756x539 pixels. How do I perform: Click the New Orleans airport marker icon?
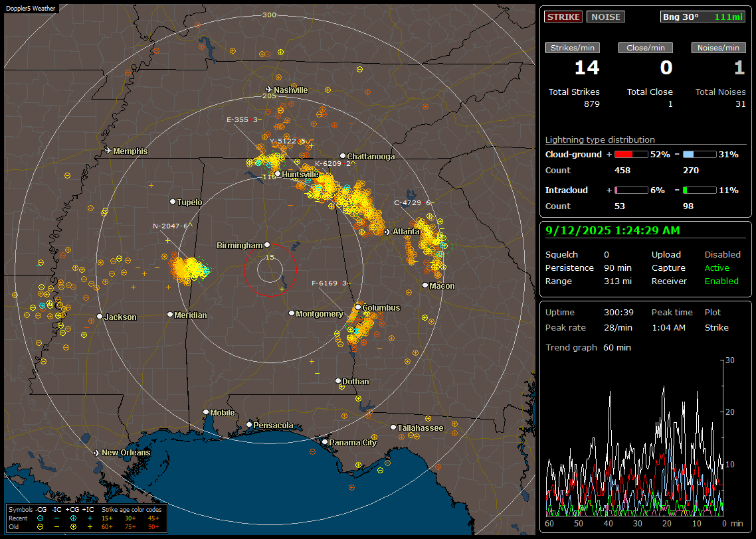[x=97, y=453]
